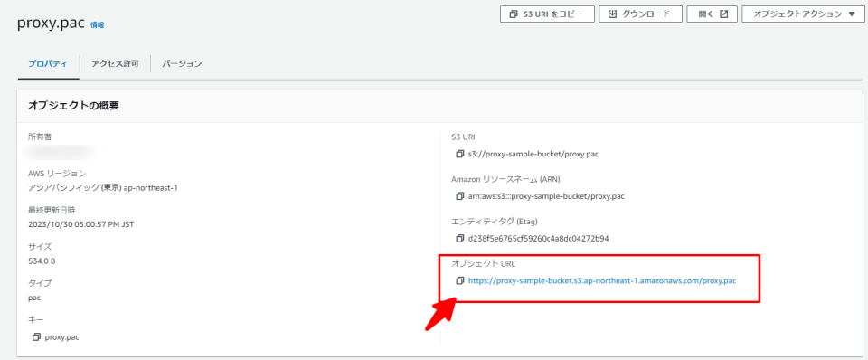Click copy icon beside the Etag hash
Viewport: 868px width, 360px height.
tap(459, 238)
